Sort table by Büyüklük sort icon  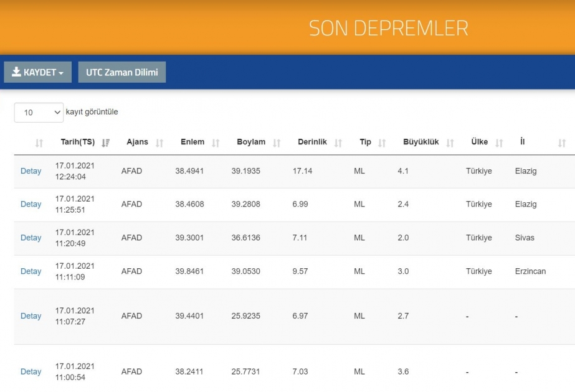450,143
